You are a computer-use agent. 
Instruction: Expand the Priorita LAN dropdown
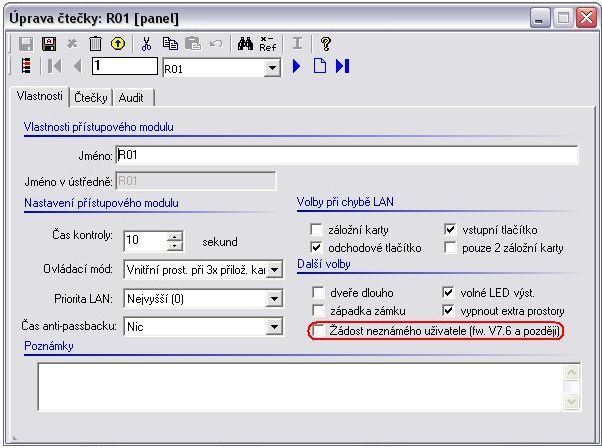[x=275, y=298]
